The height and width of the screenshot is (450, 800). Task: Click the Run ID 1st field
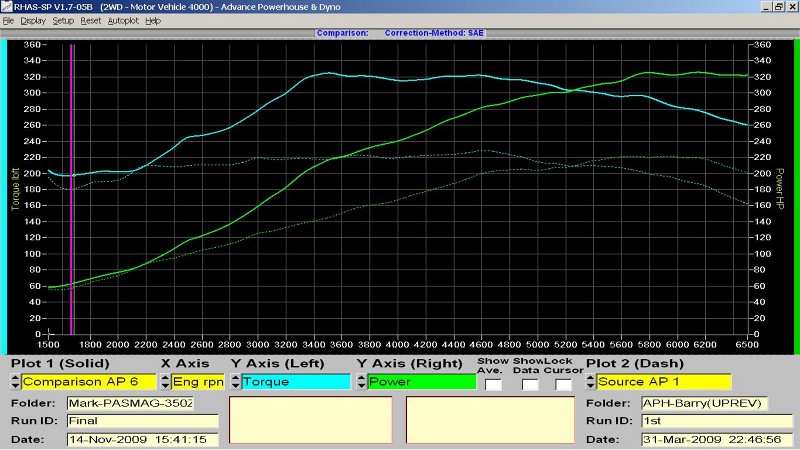[717, 421]
